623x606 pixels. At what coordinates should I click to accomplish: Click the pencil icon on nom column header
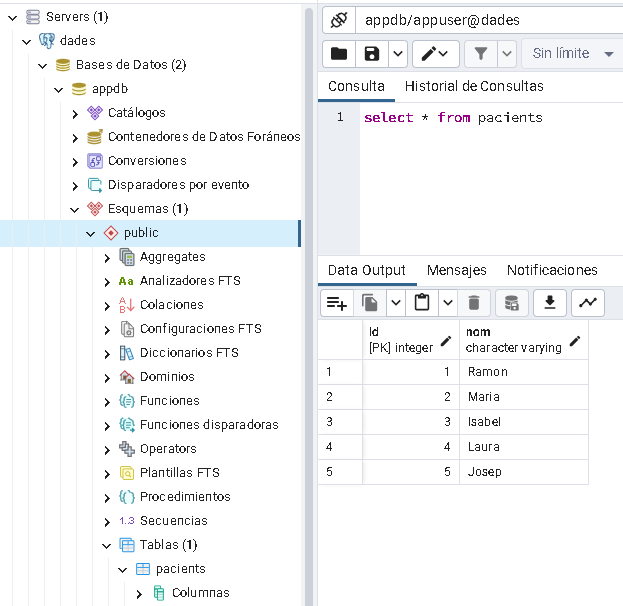tap(574, 341)
